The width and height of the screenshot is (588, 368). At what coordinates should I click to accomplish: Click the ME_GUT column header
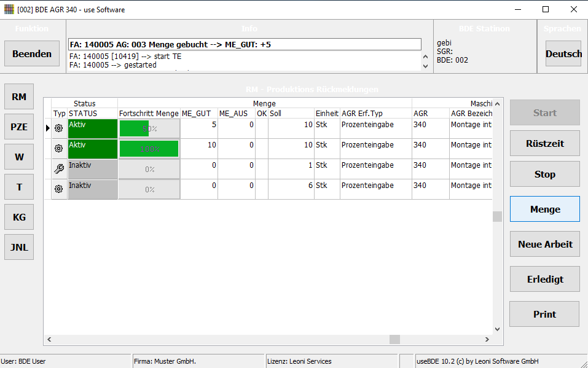[x=199, y=113]
